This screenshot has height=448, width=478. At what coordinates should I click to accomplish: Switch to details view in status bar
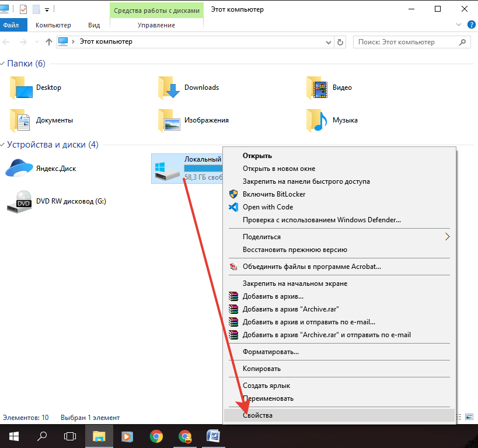[459, 416]
